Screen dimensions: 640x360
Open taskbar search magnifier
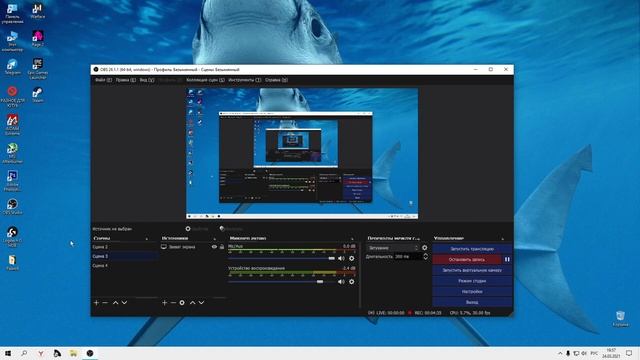pyautogui.click(x=24, y=353)
